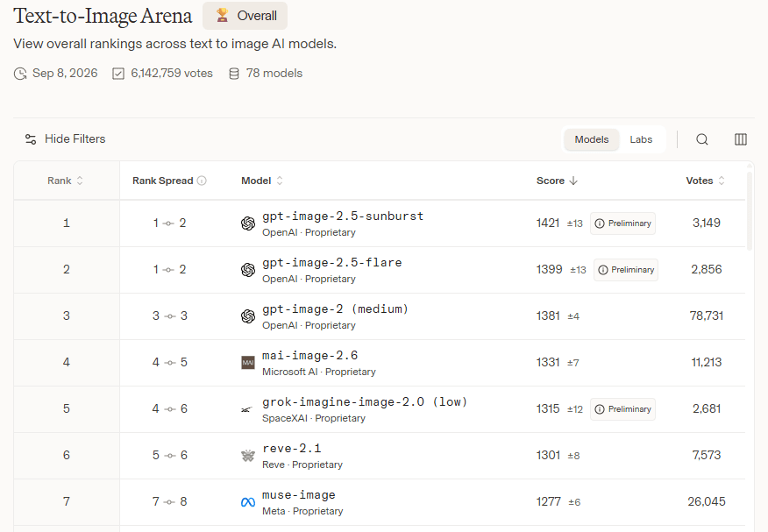Click the range connector icon in mai-image-2.6 row
Image resolution: width=768 pixels, height=532 pixels.
pyautogui.click(x=170, y=363)
